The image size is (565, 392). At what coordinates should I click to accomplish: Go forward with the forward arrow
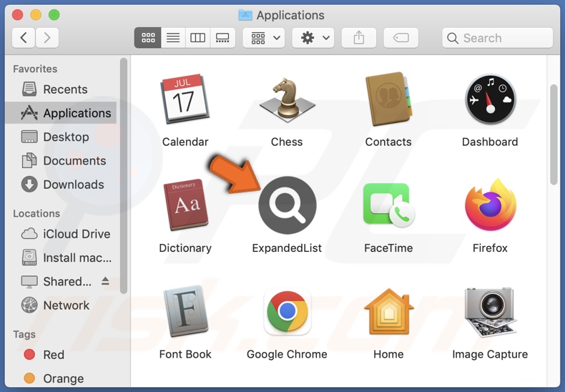point(46,37)
